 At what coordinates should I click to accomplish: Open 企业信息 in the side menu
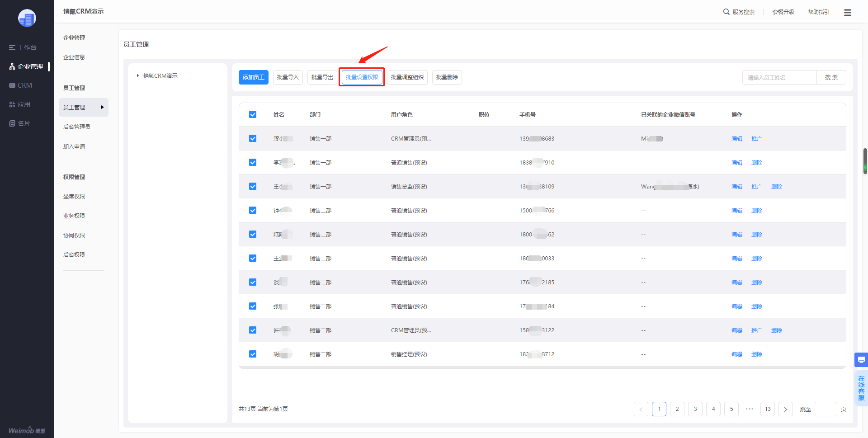coord(74,57)
